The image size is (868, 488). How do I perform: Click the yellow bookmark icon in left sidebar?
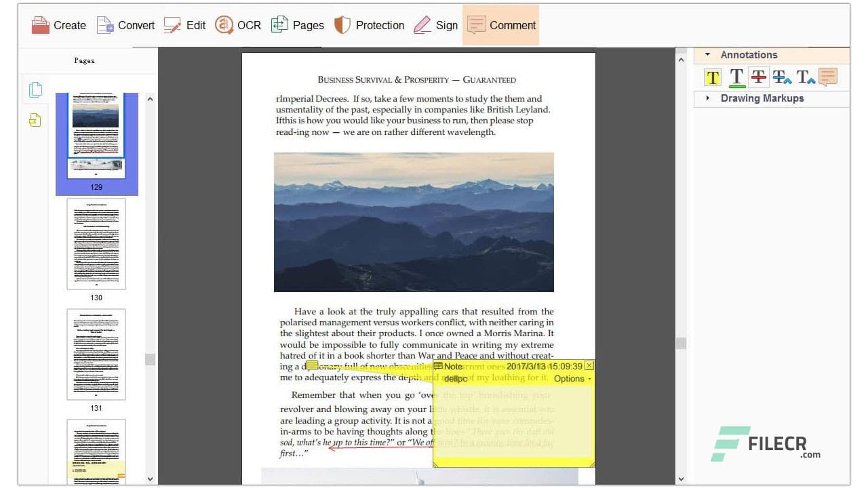(35, 120)
